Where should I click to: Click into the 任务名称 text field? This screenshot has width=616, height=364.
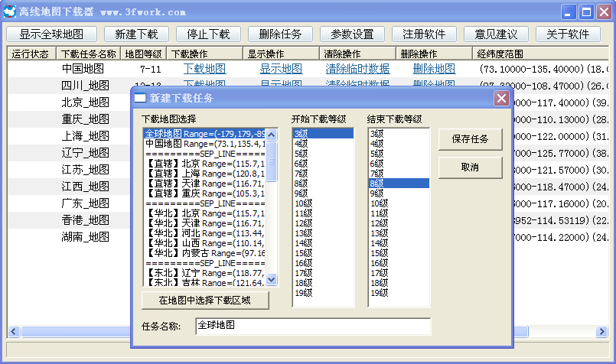tap(312, 327)
